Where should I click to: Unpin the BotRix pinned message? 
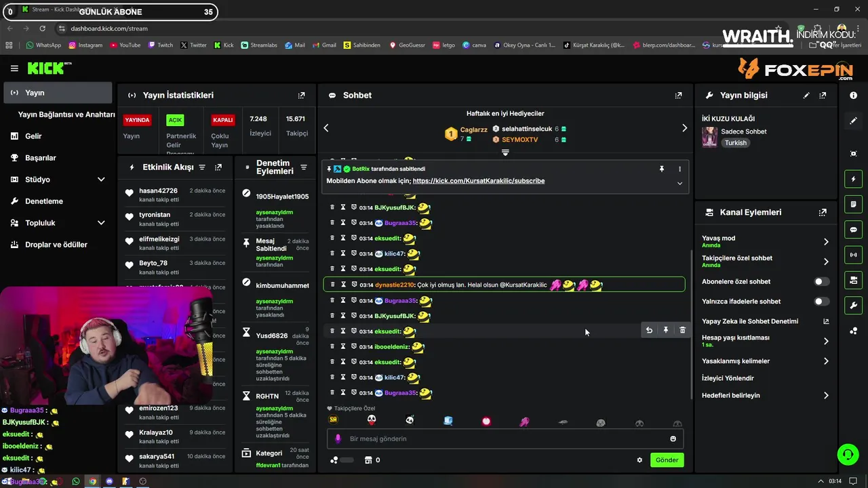tap(662, 169)
